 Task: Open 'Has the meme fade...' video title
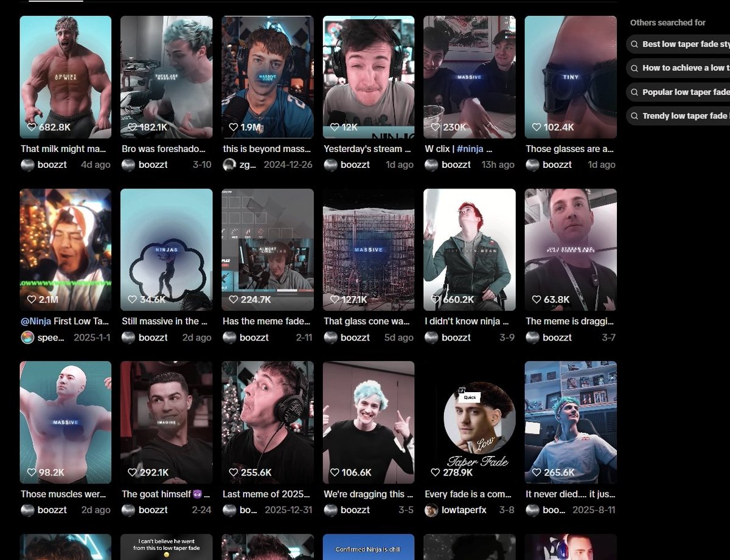click(x=266, y=321)
